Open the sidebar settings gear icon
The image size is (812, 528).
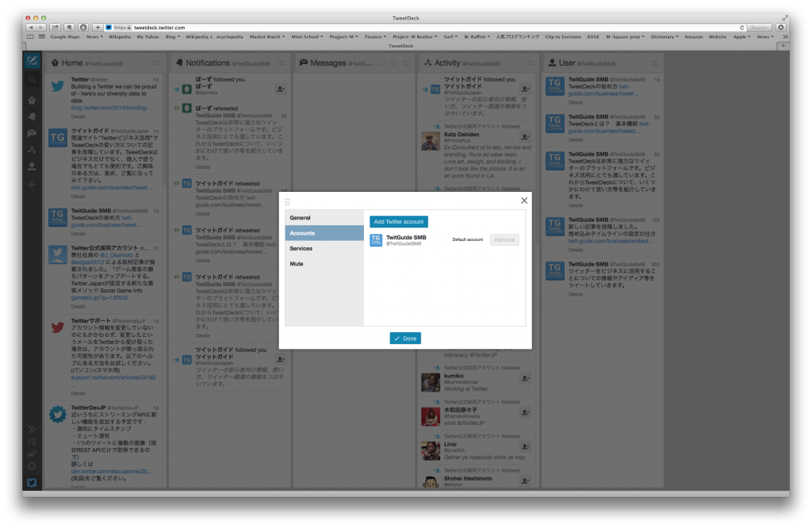click(x=32, y=466)
